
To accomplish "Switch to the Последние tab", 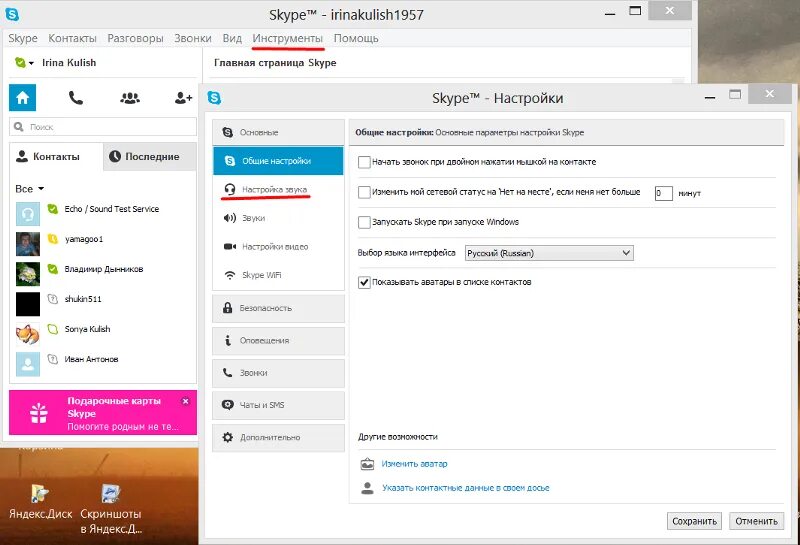I will 150,157.
